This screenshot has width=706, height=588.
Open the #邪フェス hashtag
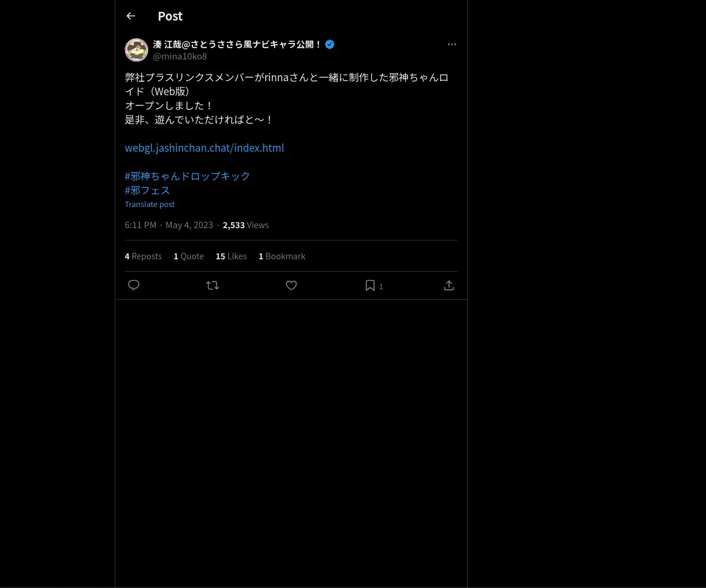click(x=148, y=190)
